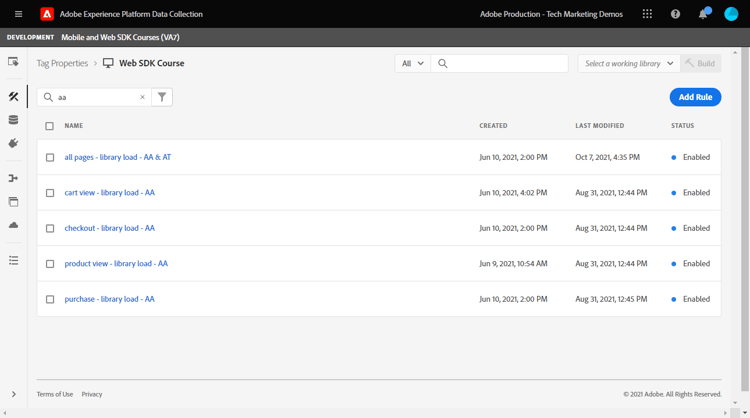Sort rules by Last Modified column

pos(599,126)
